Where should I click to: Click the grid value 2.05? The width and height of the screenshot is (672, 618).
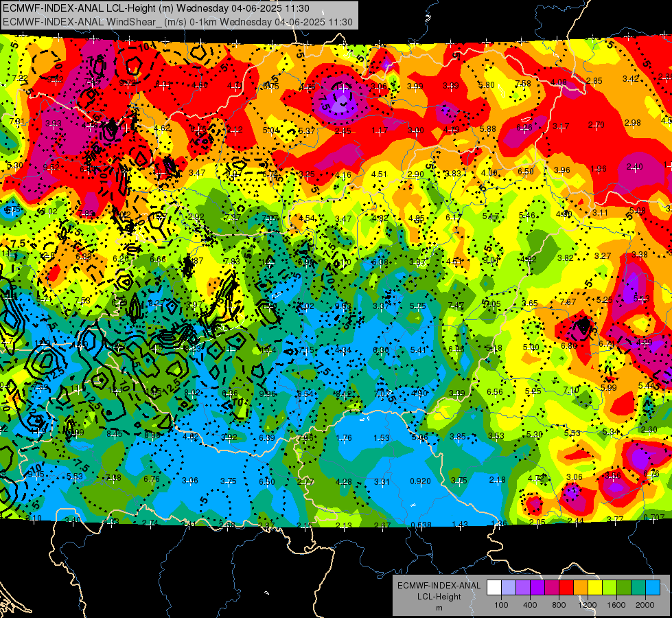537,522
